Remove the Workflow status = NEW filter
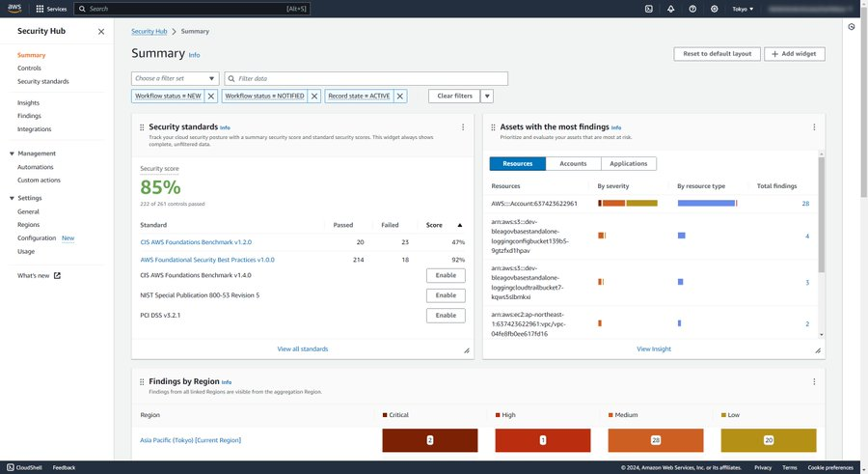 211,97
